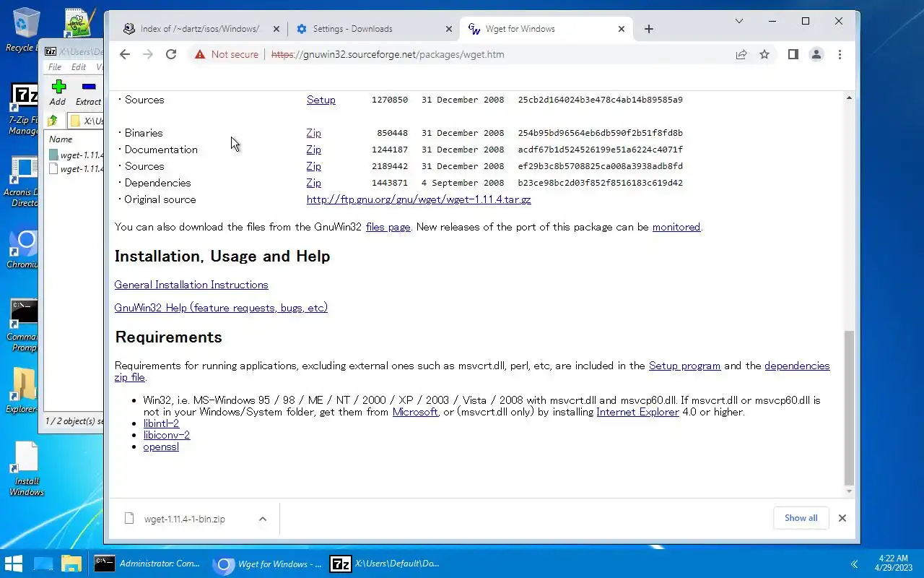Open downloaded wget-1.11.4-1-bin.zip file
Screen dimensions: 924x578
(184, 519)
